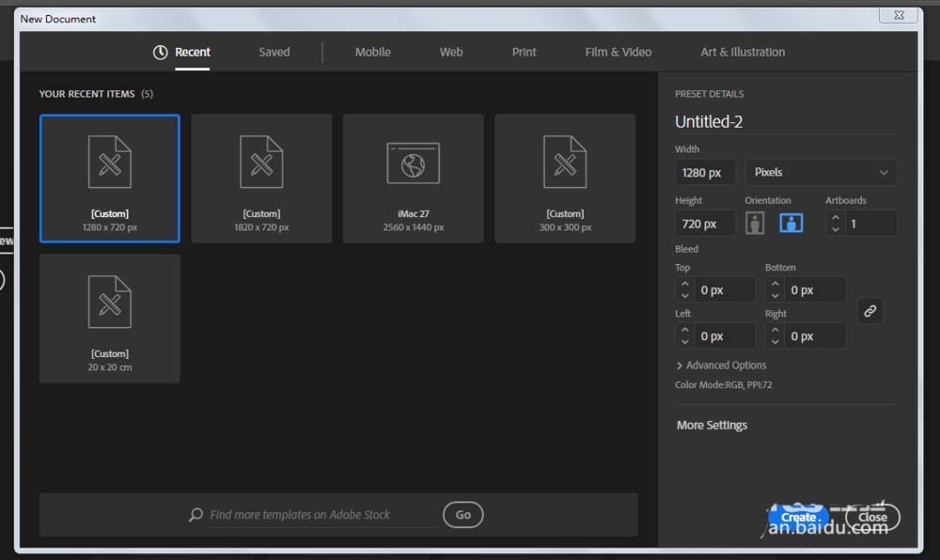The width and height of the screenshot is (940, 560).
Task: Select the portrait orientation icon
Action: (x=754, y=224)
